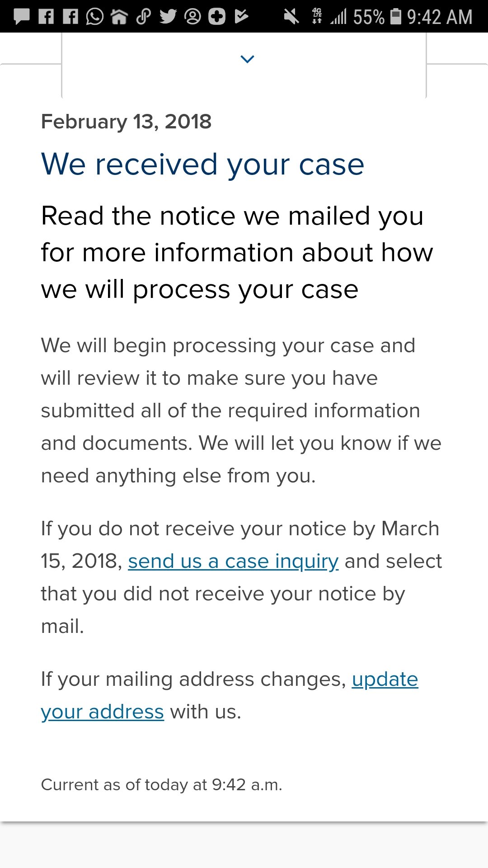Tap the February 13, 2018 date
The width and height of the screenshot is (488, 868).
pos(126,122)
